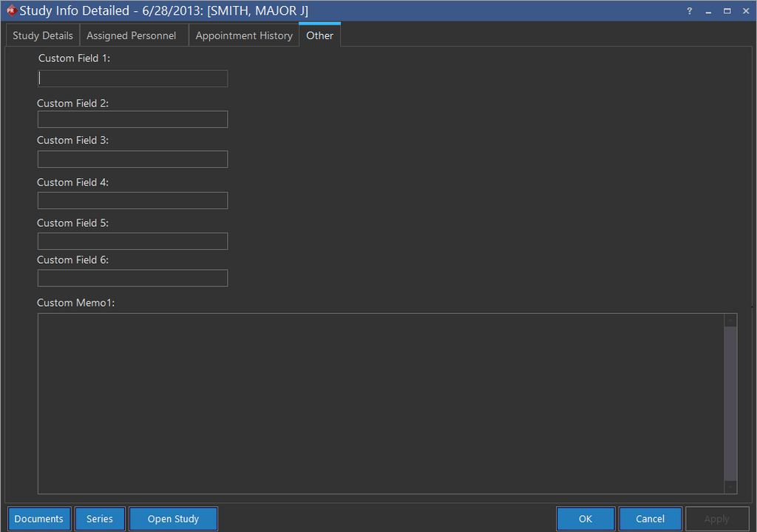The image size is (757, 532).
Task: Maximize the Study Info window
Action: (x=727, y=11)
